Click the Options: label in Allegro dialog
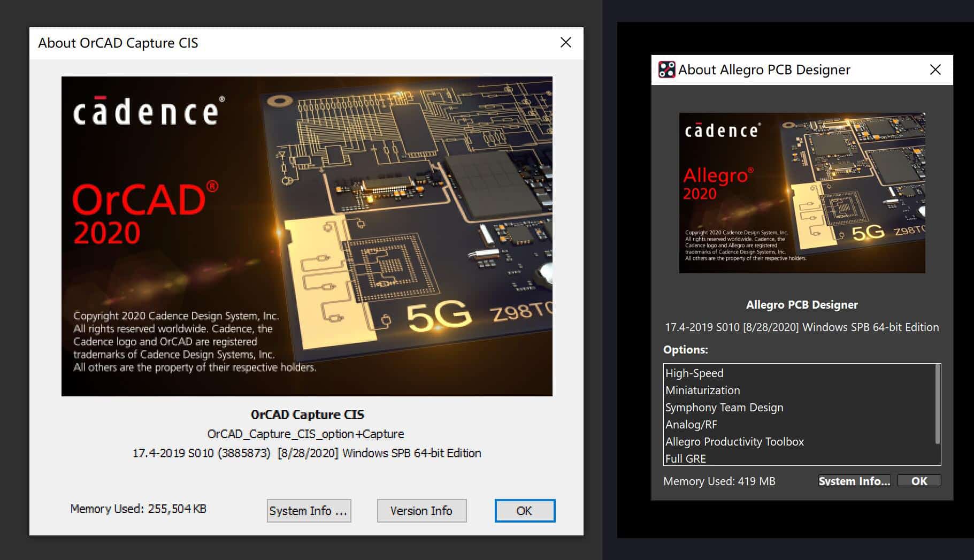The height and width of the screenshot is (560, 974). pos(686,350)
